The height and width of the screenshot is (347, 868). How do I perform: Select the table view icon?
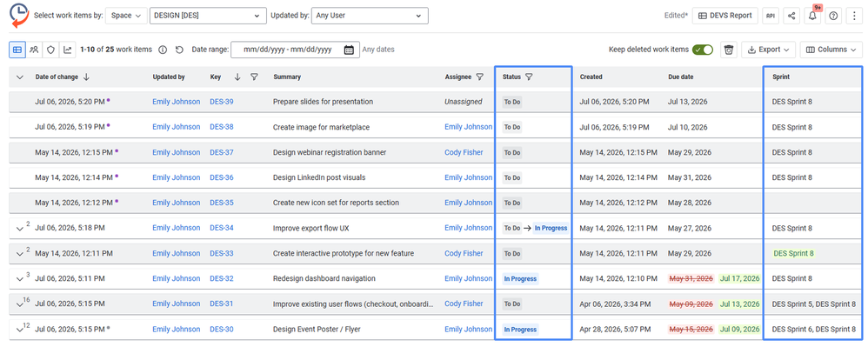(x=17, y=50)
